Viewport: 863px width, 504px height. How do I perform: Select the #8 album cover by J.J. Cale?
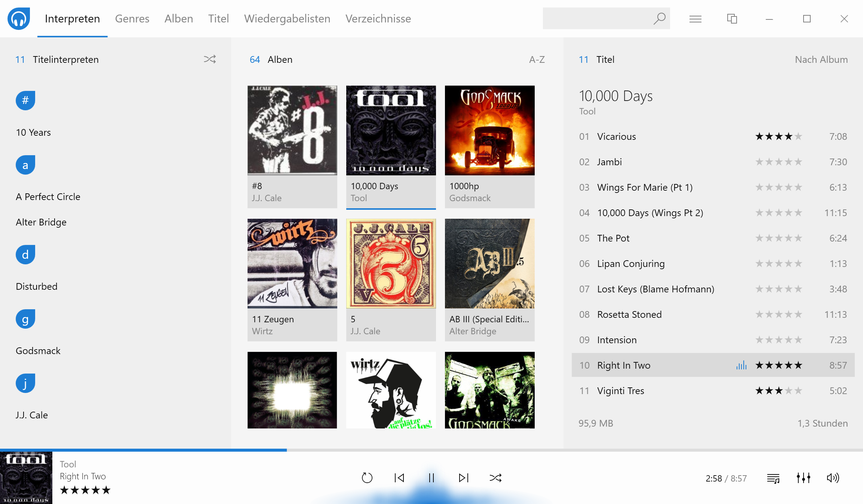click(x=292, y=130)
